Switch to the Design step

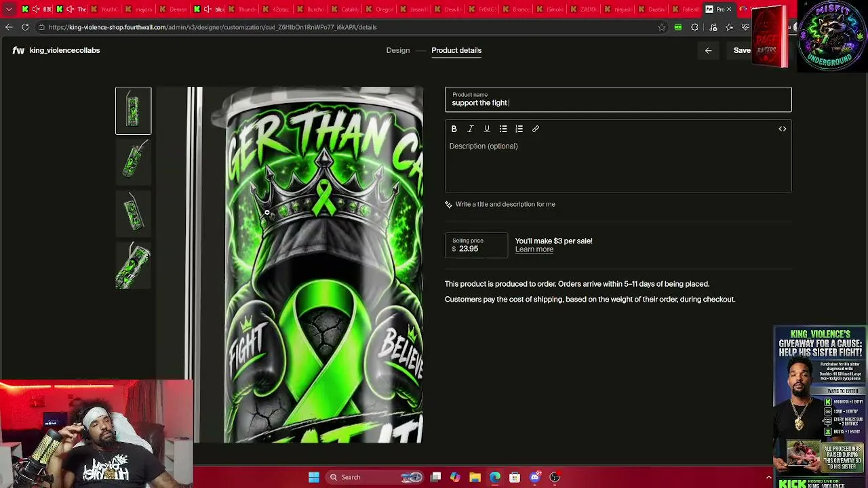(398, 50)
